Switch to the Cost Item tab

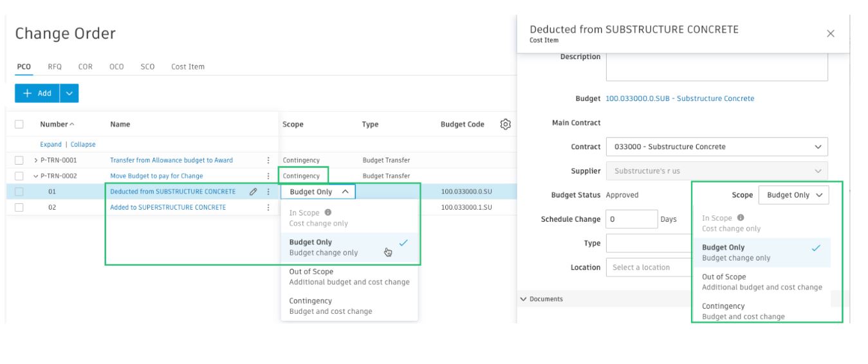pos(188,66)
